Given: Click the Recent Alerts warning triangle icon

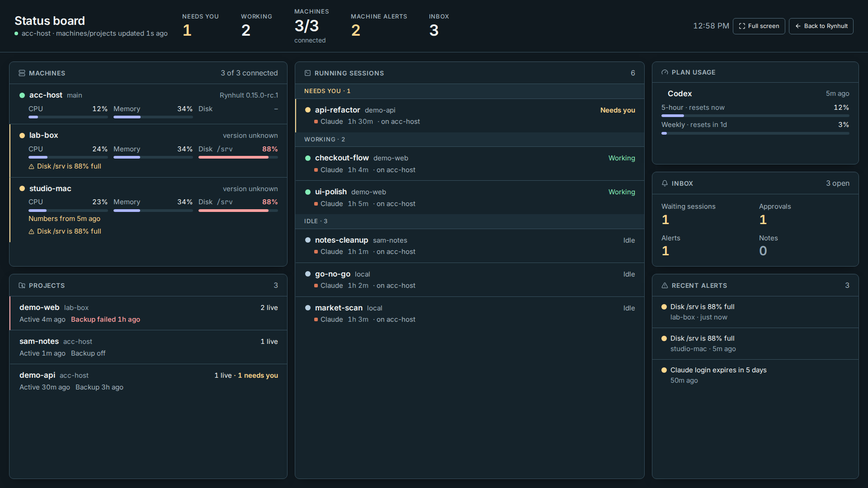Looking at the screenshot, I should click(x=665, y=286).
